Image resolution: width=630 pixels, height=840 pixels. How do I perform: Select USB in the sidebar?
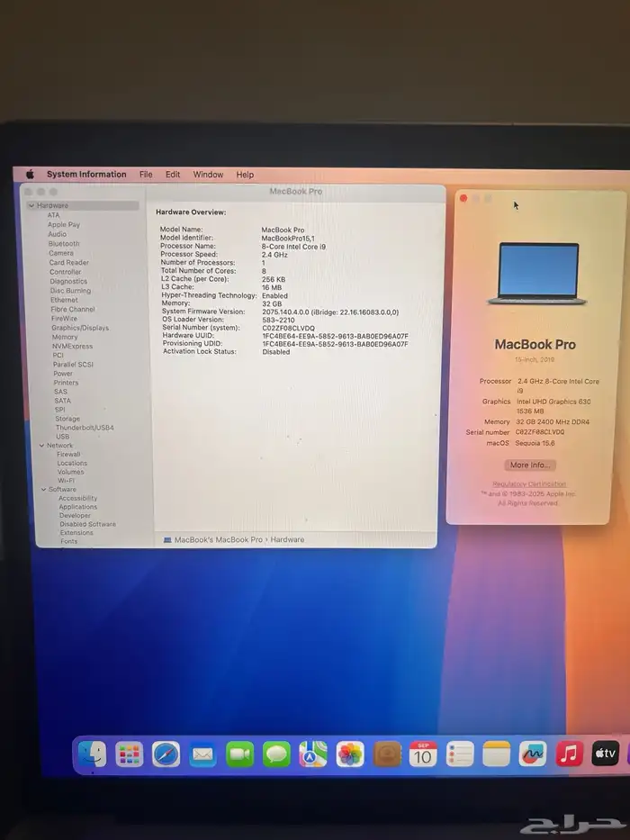[x=63, y=437]
